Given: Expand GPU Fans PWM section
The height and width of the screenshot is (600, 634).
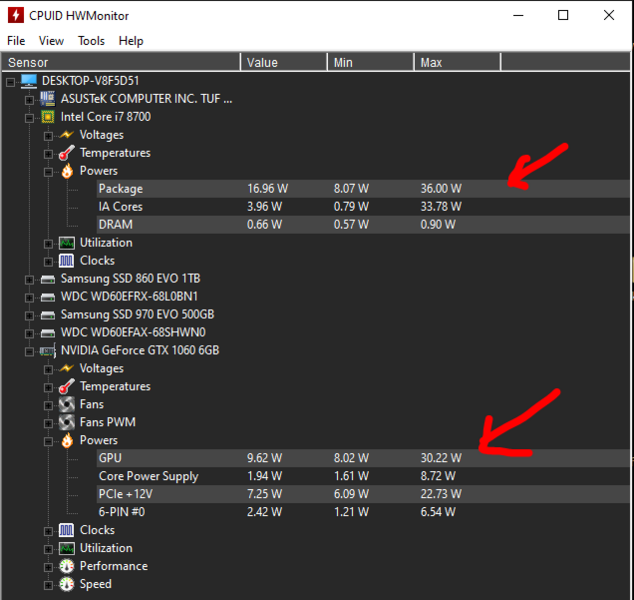Looking at the screenshot, I should point(48,423).
